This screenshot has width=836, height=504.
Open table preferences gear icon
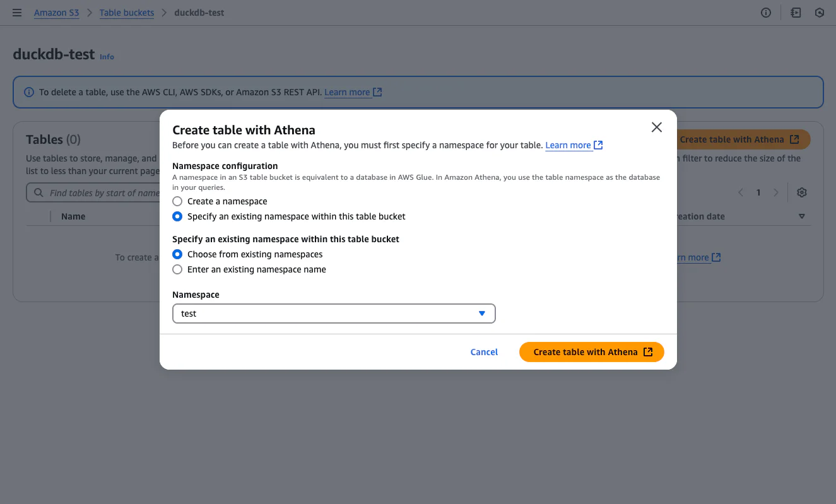(802, 192)
